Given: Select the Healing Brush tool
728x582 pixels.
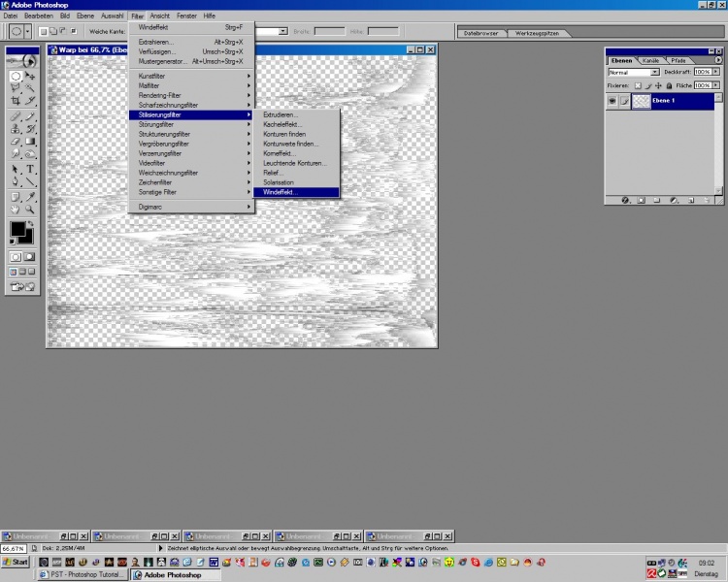Looking at the screenshot, I should tap(16, 116).
